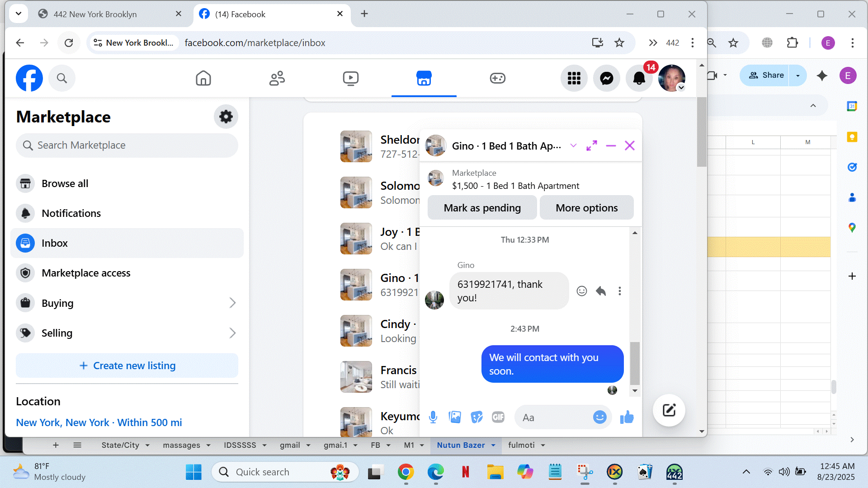Open Facebook notifications bell
The image size is (868, 488).
[x=639, y=78]
